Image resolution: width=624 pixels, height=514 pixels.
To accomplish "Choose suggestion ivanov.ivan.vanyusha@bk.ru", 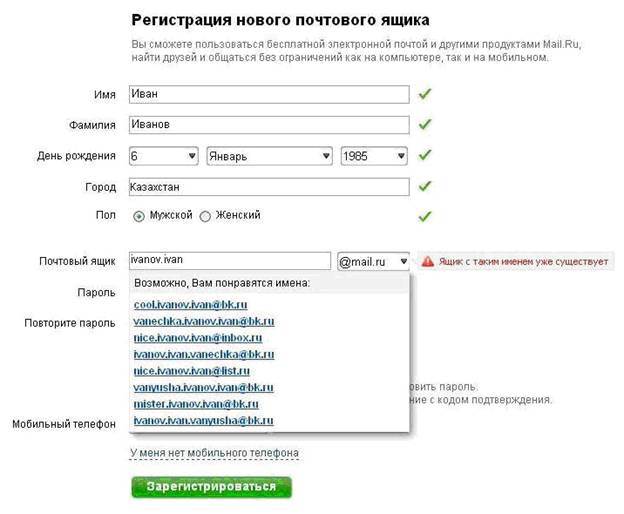I will pyautogui.click(x=203, y=420).
